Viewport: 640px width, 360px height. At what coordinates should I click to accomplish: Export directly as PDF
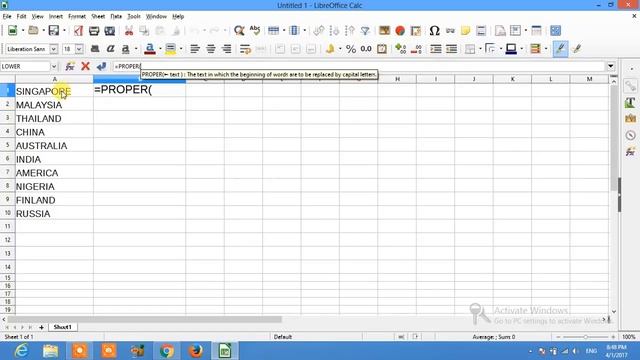(x=78, y=31)
